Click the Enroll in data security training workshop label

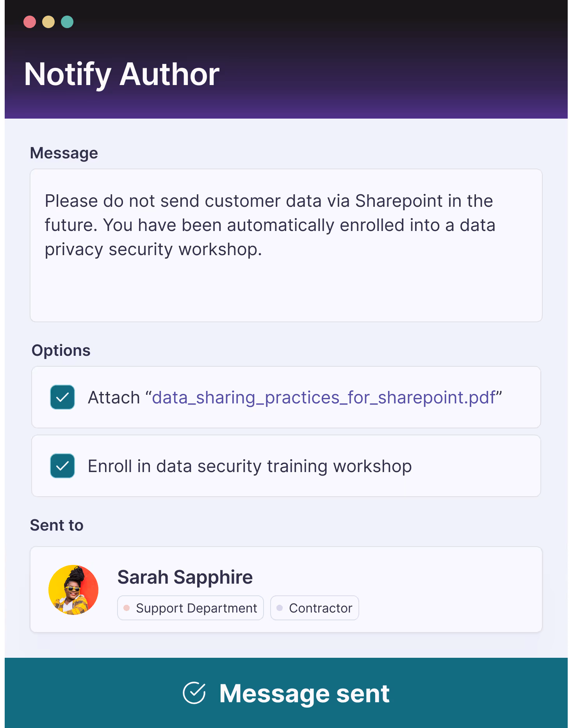tap(250, 466)
